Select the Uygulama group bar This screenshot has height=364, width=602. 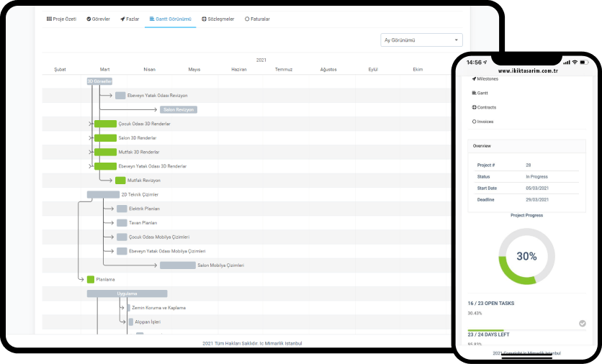tap(127, 294)
